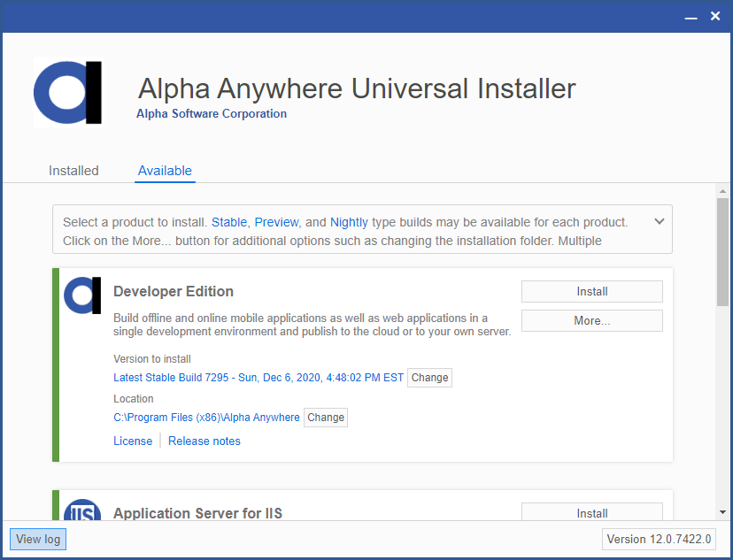Open the Nightly builds link
733x560 pixels.
(349, 222)
